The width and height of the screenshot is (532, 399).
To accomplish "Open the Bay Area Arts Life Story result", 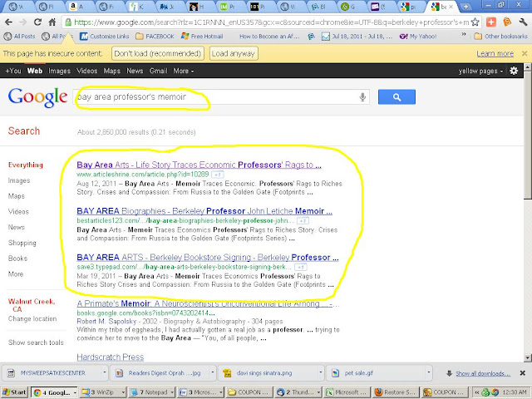I will [x=199, y=165].
